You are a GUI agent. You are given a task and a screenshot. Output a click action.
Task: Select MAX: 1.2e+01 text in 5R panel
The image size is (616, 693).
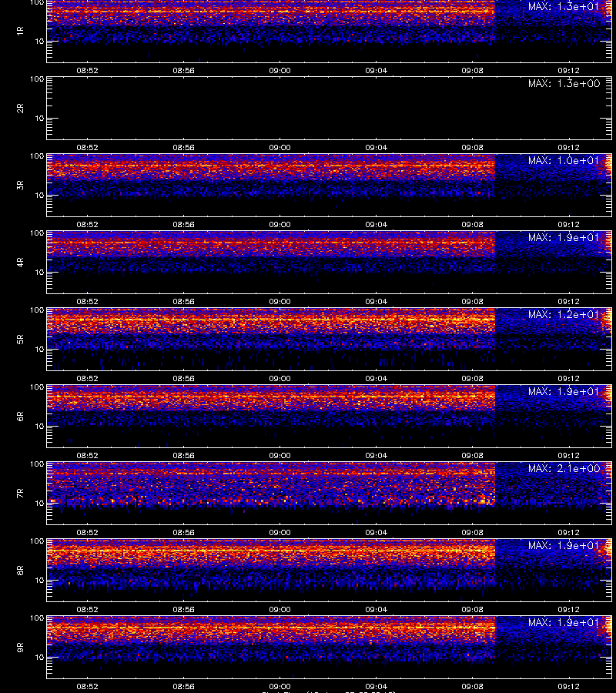564,315
